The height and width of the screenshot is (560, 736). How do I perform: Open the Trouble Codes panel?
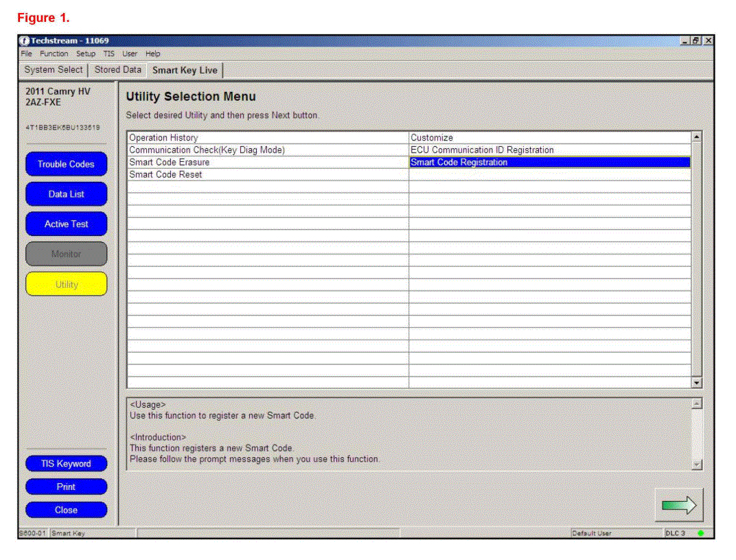(66, 164)
